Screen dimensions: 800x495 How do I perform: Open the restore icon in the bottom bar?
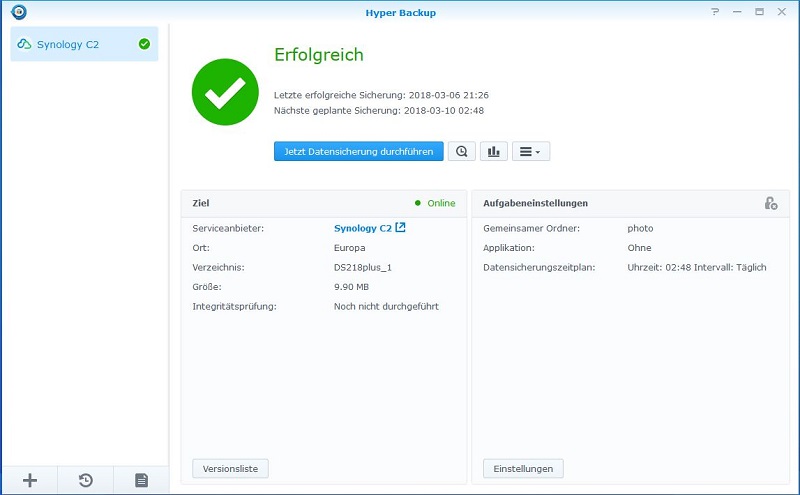(86, 480)
